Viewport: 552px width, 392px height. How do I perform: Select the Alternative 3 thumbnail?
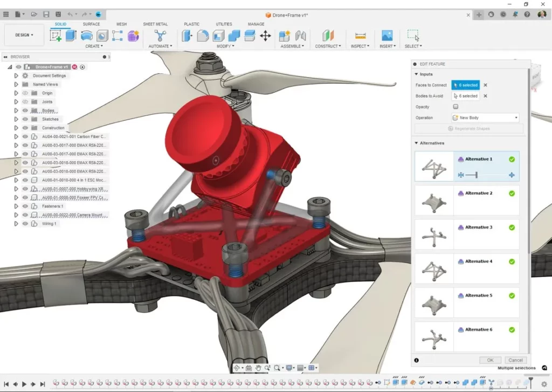tap(434, 235)
